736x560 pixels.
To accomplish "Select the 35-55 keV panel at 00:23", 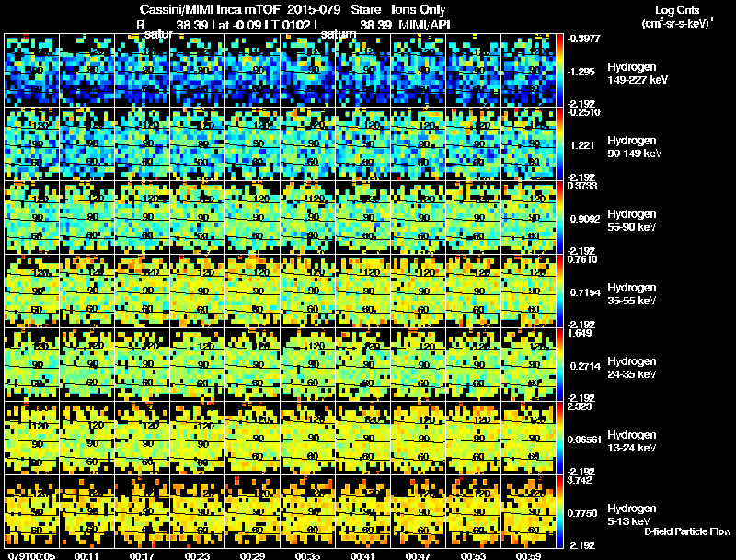I will (x=198, y=291).
